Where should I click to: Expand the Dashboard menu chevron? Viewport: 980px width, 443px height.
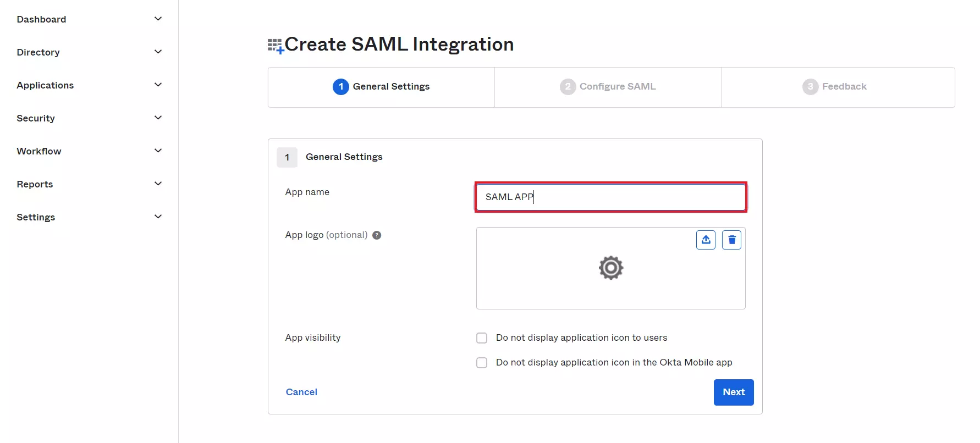(158, 19)
